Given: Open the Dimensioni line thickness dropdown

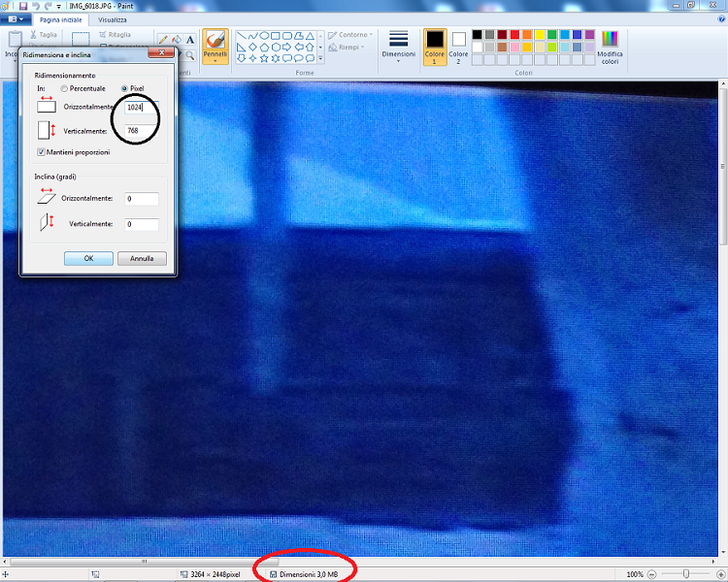Looking at the screenshot, I should coord(398,44).
